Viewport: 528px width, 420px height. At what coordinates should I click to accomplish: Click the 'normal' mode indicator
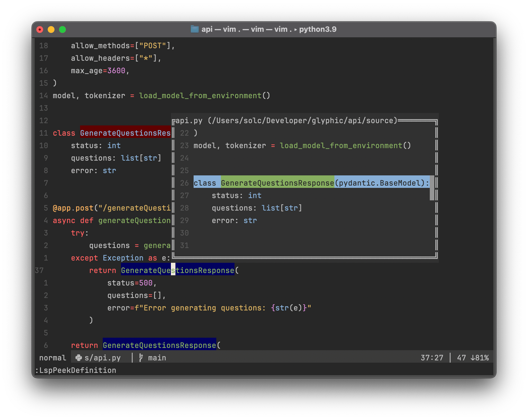53,358
